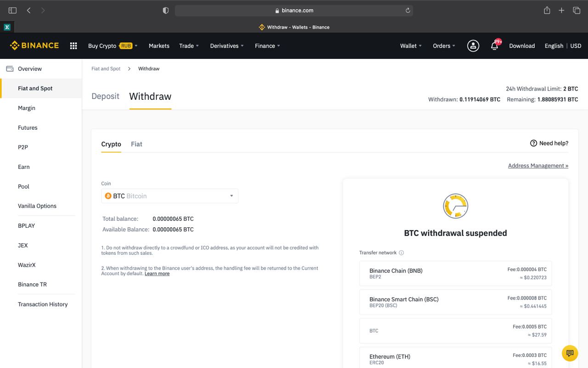Open the Markets menu item
Screen dimensions: 588x368
tap(159, 46)
